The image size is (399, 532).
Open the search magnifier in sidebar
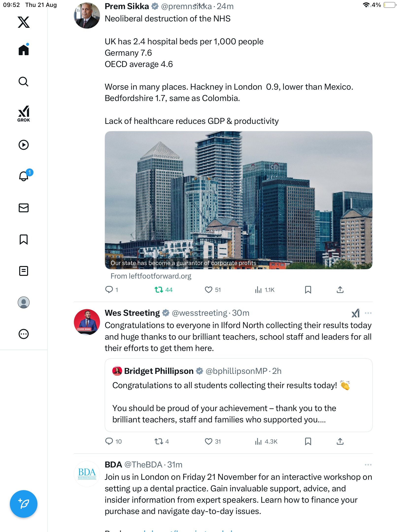[x=24, y=82]
